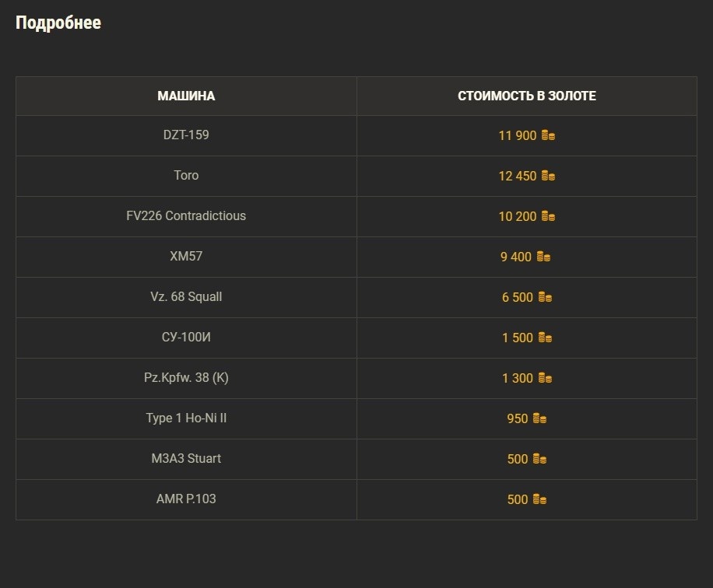The image size is (713, 588).
Task: Select the DZT-159 vehicle name
Action: pyautogui.click(x=186, y=135)
